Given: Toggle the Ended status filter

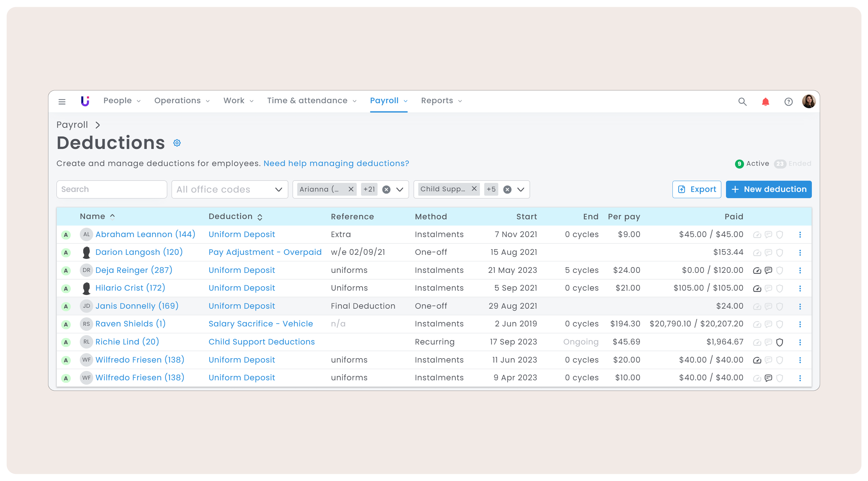Looking at the screenshot, I should pyautogui.click(x=793, y=164).
